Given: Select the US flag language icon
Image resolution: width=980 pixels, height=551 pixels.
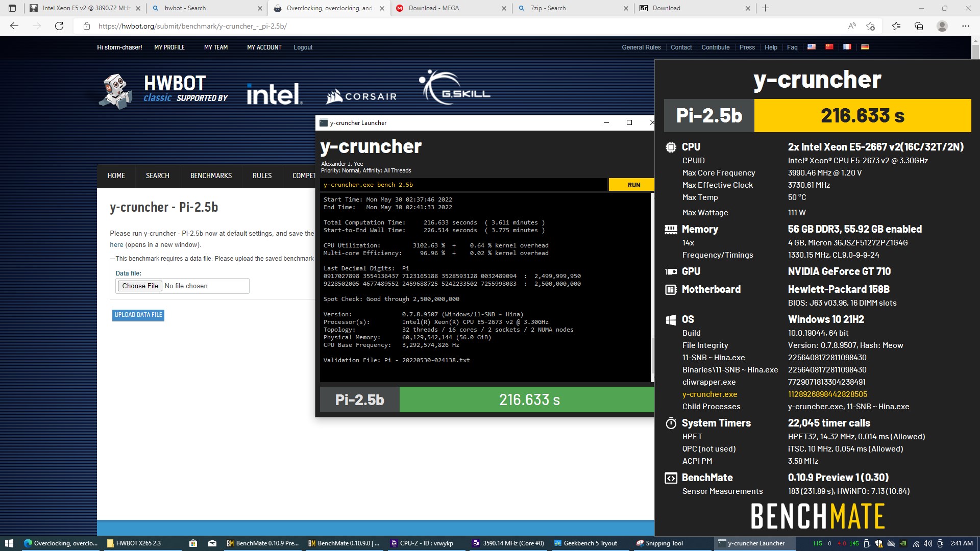Looking at the screenshot, I should [x=812, y=47].
